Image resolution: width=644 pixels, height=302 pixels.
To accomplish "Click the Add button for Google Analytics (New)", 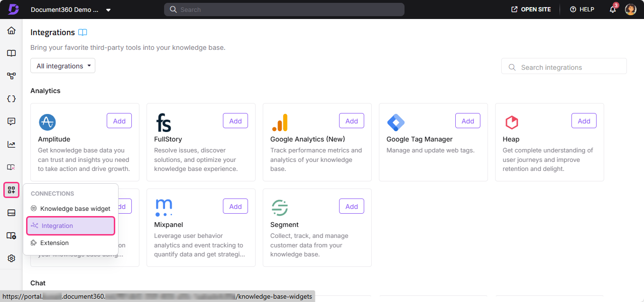I will (351, 121).
